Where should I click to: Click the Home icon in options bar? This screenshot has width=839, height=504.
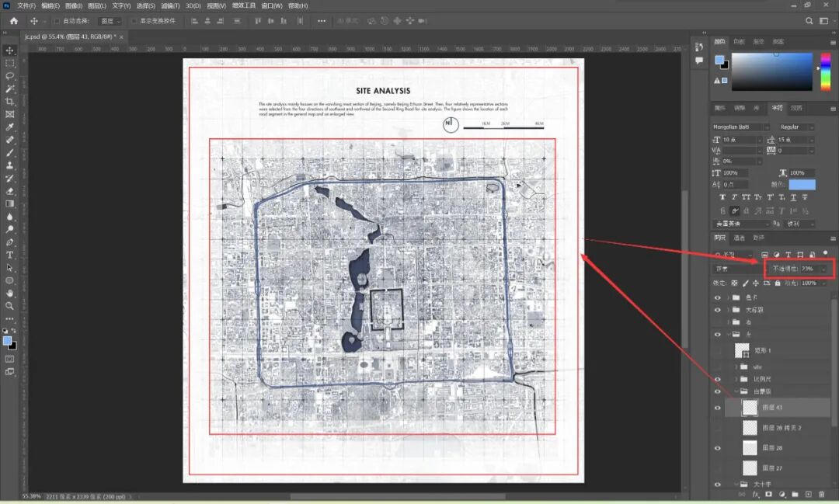(x=14, y=21)
